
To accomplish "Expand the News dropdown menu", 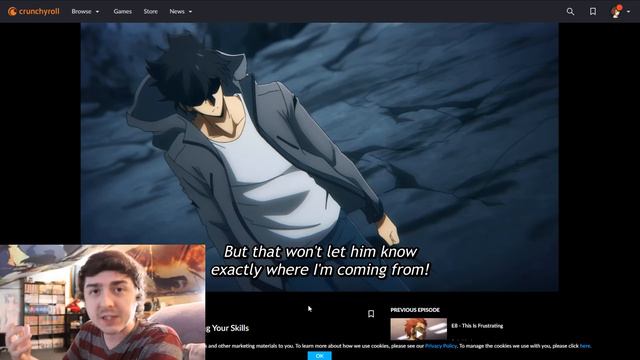I will (x=180, y=11).
